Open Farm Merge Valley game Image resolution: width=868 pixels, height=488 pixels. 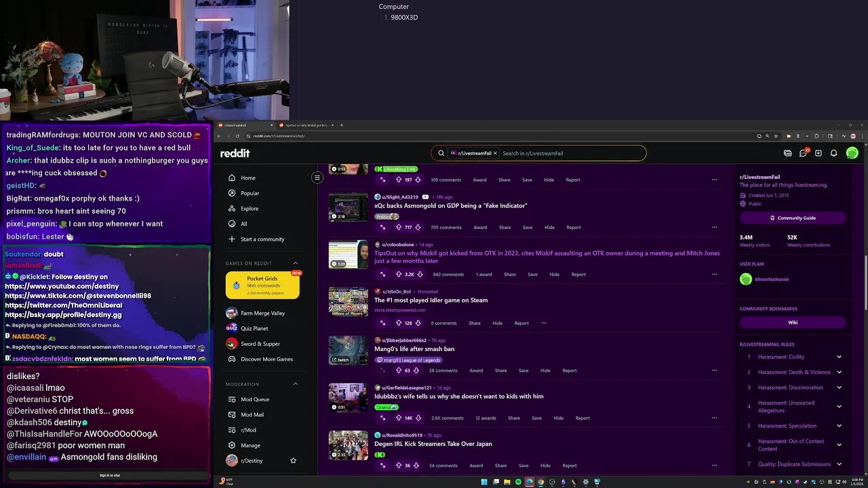click(263, 313)
